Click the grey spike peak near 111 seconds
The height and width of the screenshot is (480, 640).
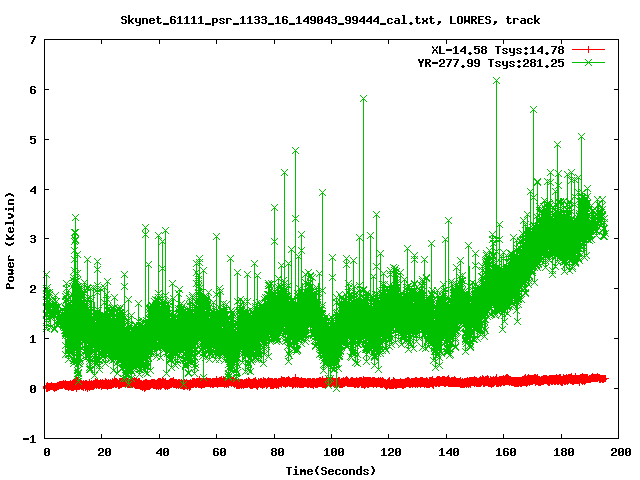363,98
